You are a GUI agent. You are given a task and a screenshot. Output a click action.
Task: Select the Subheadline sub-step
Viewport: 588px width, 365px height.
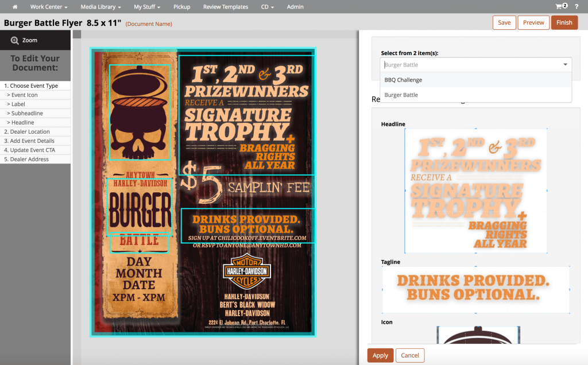(x=35, y=113)
